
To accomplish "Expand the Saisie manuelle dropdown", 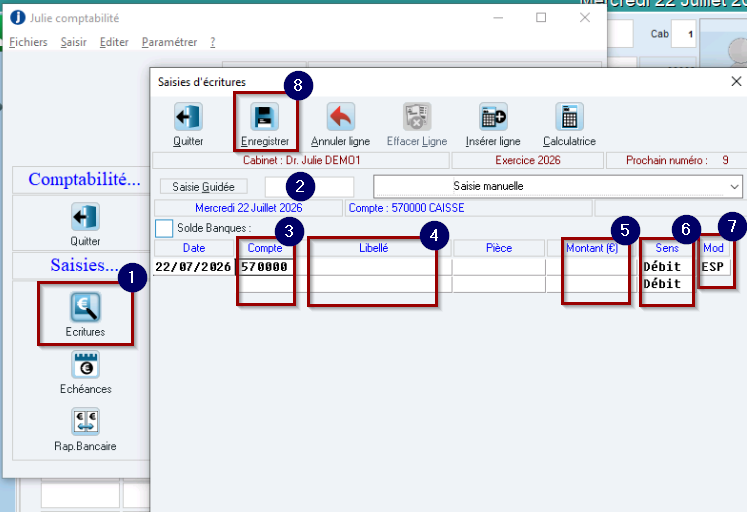I will (x=734, y=187).
